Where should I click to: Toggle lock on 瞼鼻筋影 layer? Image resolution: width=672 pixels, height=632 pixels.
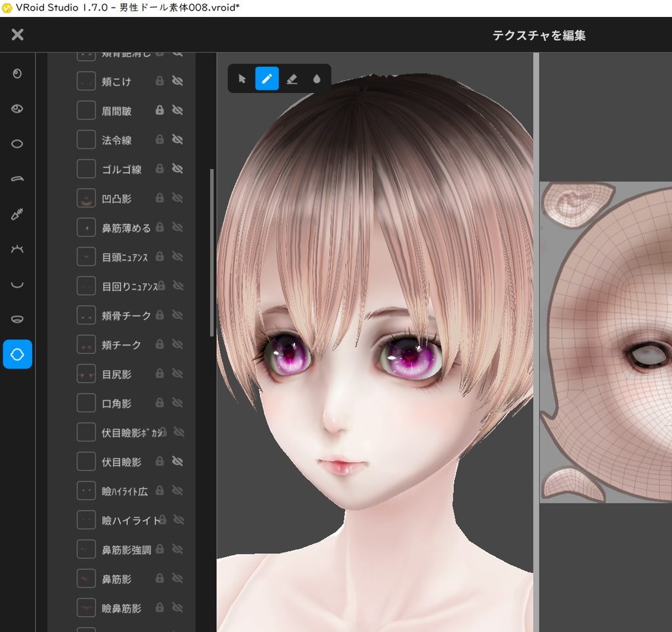pyautogui.click(x=159, y=608)
